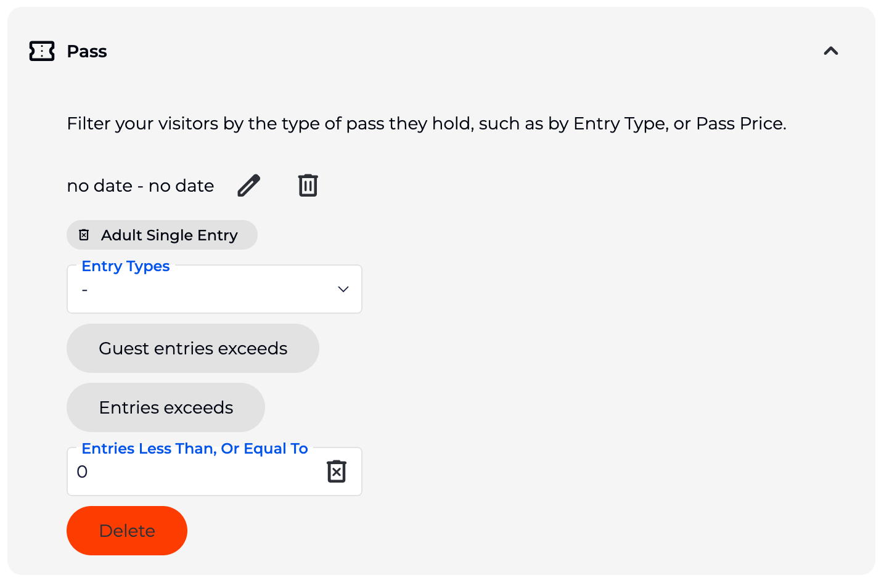Collapse the Pass filter section
This screenshot has height=588, width=884.
830,51
